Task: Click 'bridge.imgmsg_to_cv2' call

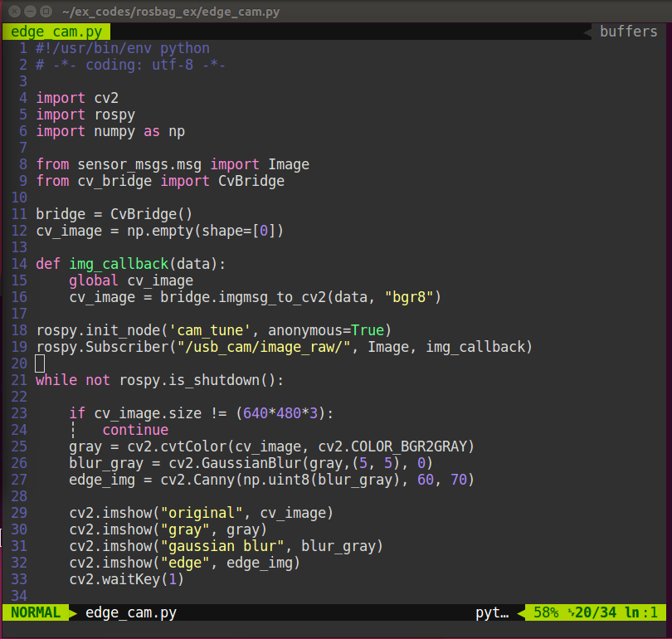Action: tap(243, 297)
